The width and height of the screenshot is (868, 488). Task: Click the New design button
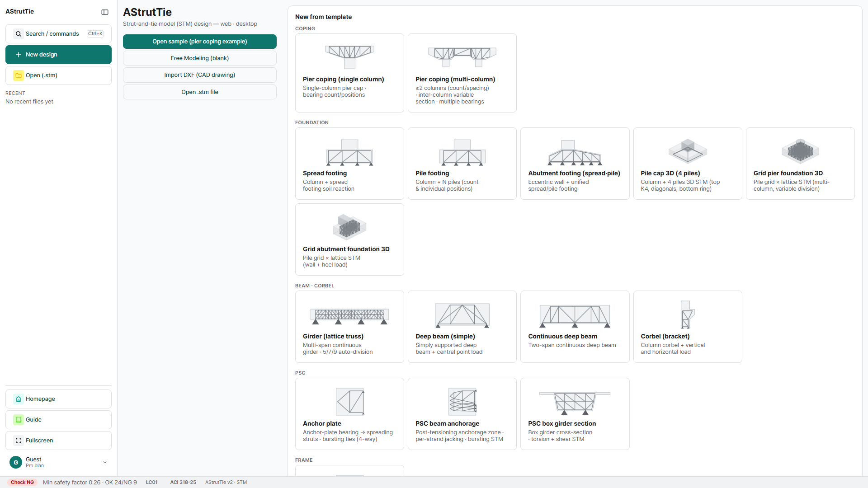tap(58, 55)
